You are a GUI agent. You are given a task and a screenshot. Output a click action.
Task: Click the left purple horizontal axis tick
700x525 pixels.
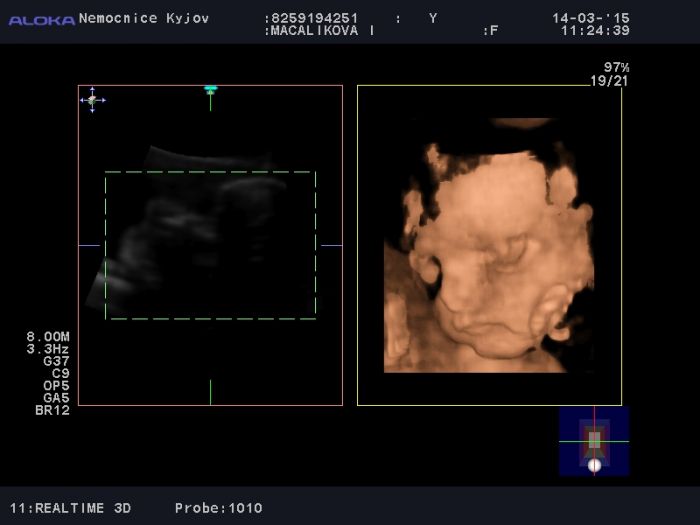(x=89, y=245)
